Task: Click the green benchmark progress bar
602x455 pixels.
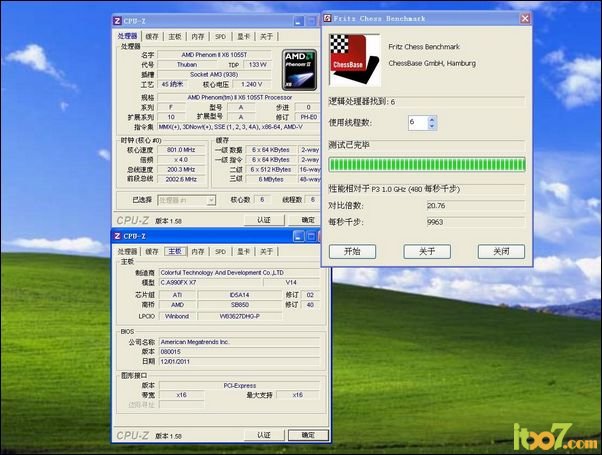Action: 426,164
